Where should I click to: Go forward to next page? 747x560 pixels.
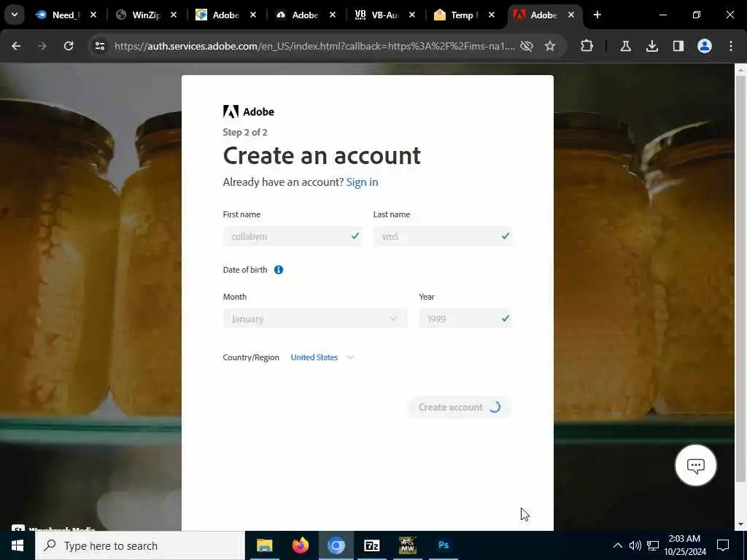coord(42,46)
